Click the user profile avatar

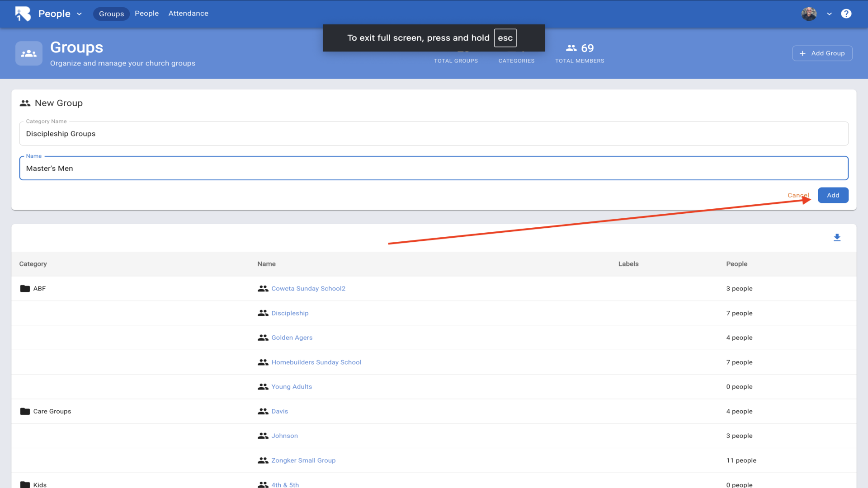tap(809, 14)
